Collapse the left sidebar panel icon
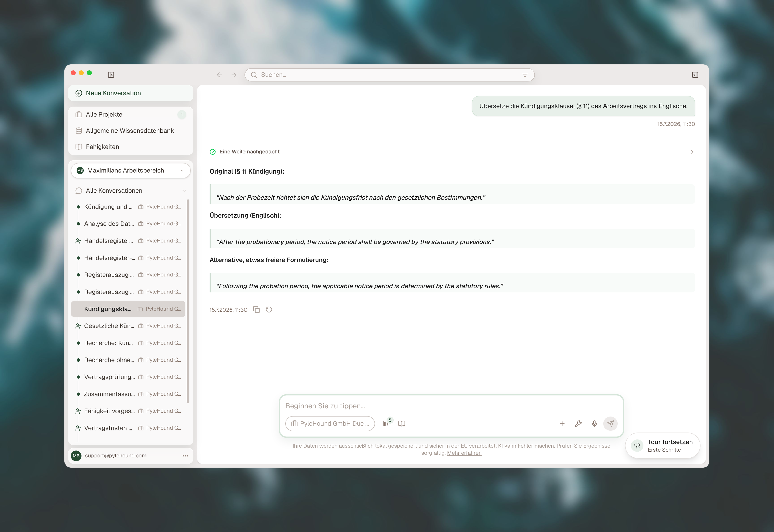The image size is (774, 532). pos(111,75)
